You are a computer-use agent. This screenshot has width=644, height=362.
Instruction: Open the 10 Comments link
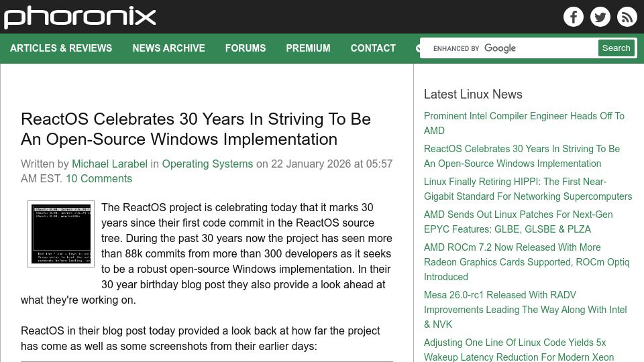[99, 178]
